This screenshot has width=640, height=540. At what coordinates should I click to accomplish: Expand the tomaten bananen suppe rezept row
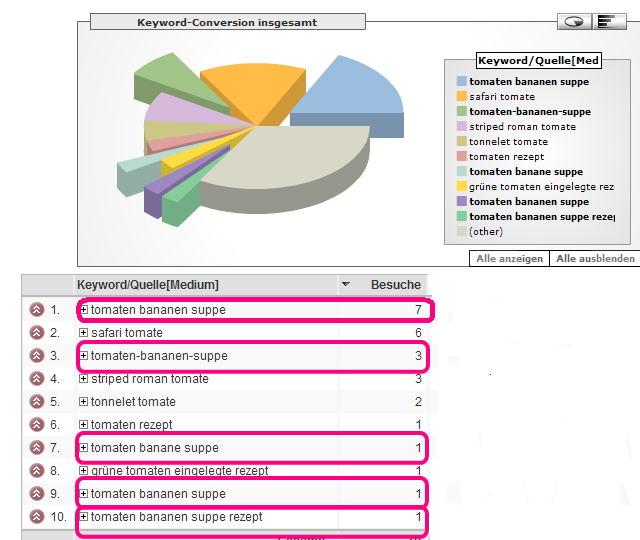click(x=84, y=517)
